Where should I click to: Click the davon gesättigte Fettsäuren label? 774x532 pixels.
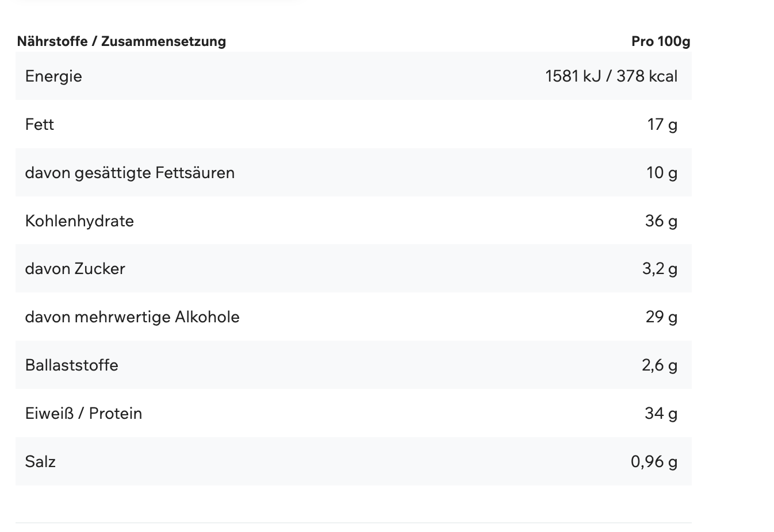(130, 173)
